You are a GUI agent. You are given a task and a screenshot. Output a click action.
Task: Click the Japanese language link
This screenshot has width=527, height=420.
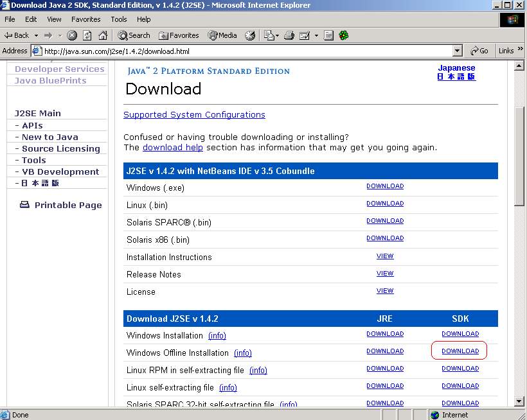click(456, 72)
